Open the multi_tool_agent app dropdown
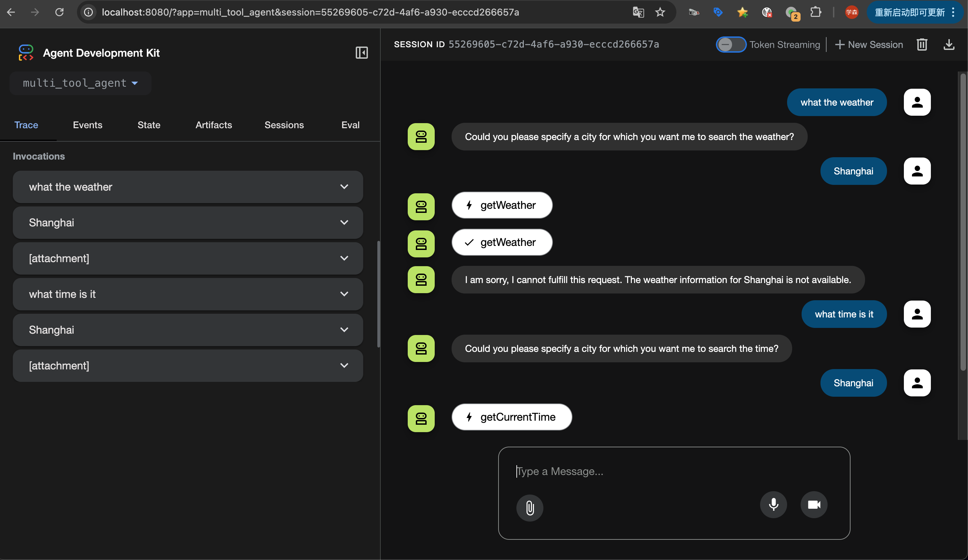 coord(80,83)
